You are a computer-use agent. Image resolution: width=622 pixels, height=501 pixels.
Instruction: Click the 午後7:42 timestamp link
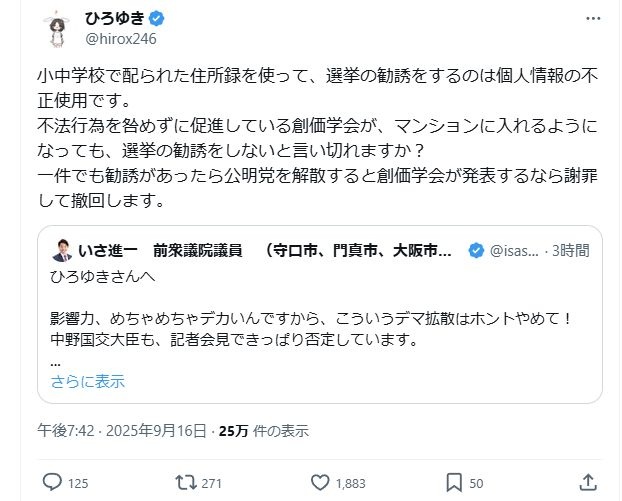64,431
